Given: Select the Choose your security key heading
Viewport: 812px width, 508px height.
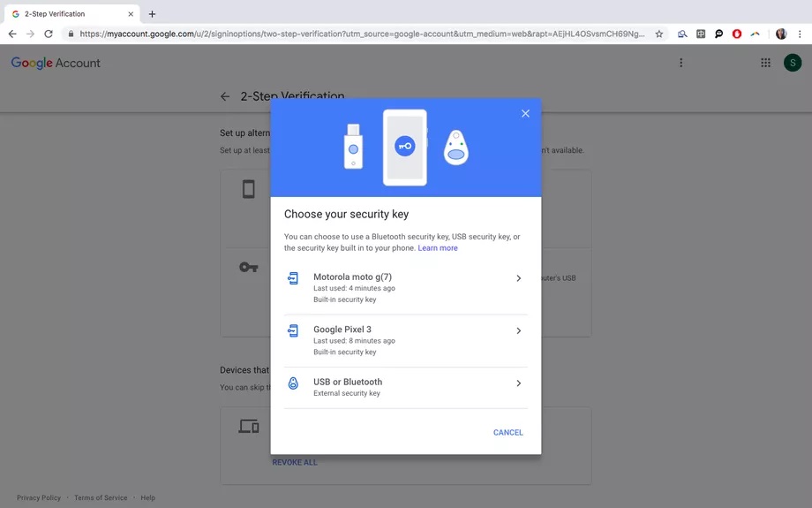Looking at the screenshot, I should pos(347,214).
